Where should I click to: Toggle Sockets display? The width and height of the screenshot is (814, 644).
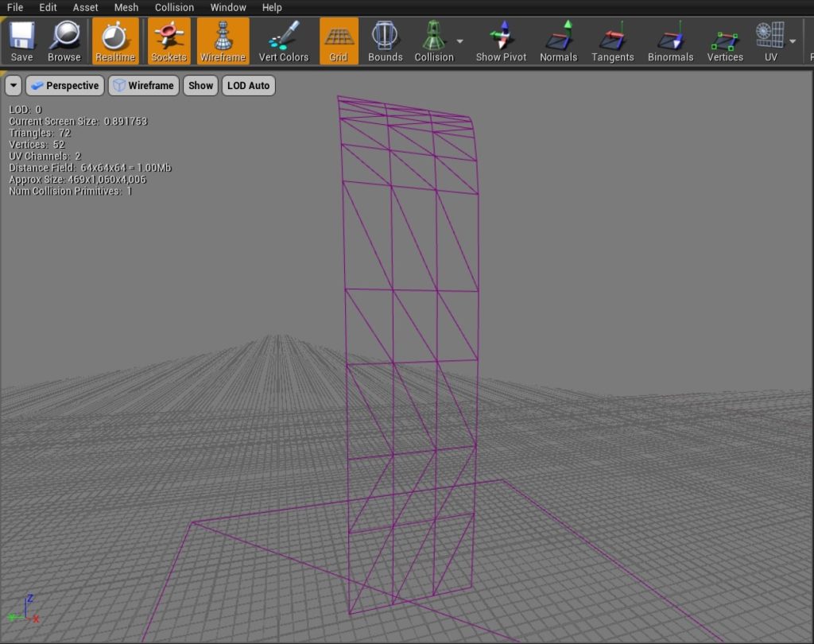tap(169, 41)
